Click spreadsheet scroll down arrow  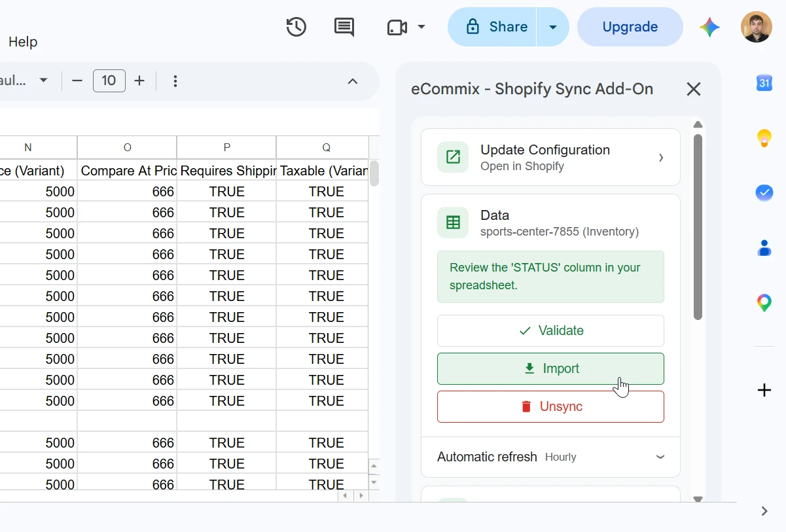tap(374, 482)
